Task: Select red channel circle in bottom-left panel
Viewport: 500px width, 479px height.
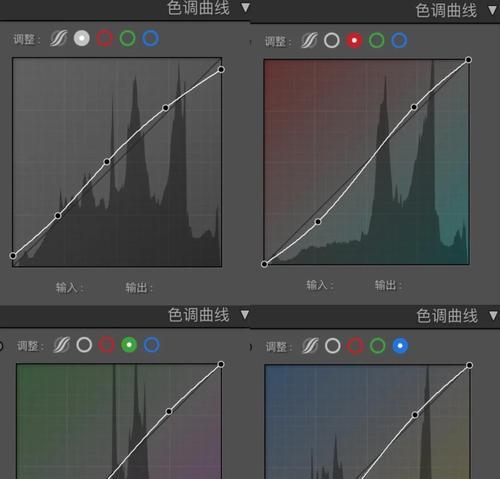Action: click(x=107, y=345)
